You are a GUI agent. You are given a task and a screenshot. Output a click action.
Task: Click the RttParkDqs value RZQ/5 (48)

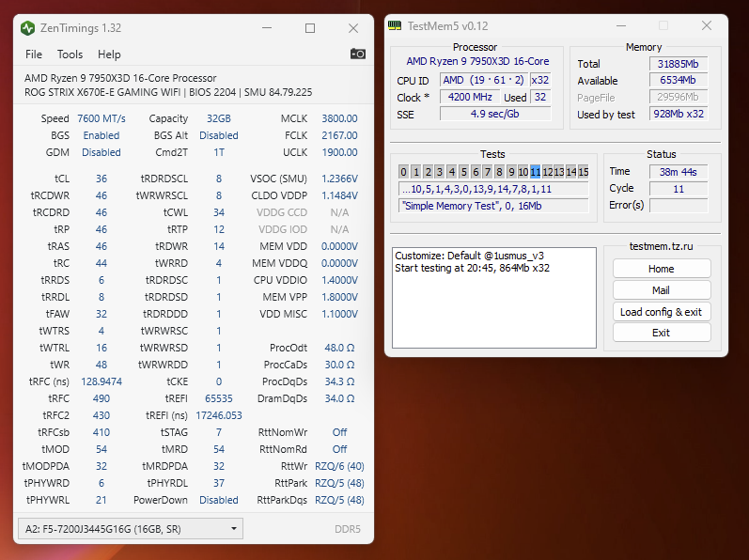point(339,500)
